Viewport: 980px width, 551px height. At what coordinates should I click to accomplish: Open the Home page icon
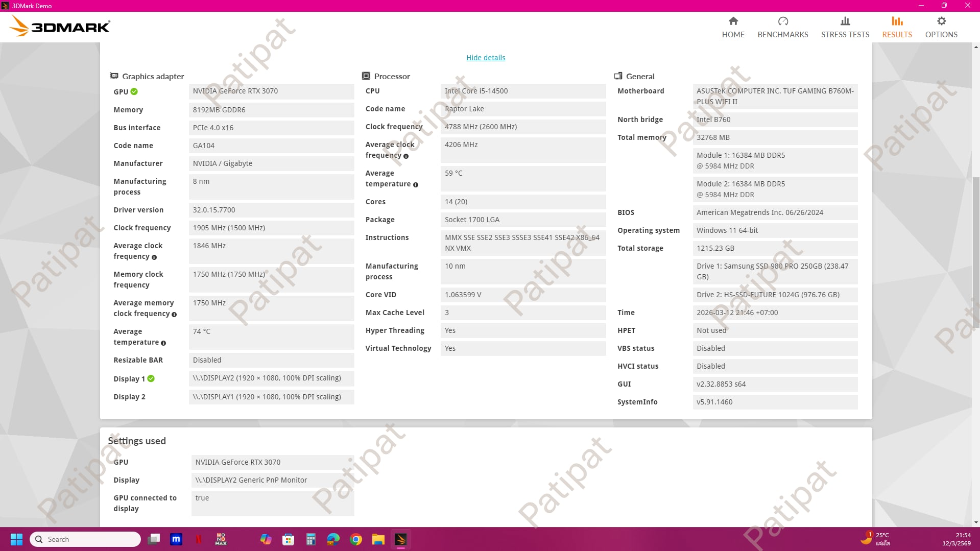pos(733,21)
